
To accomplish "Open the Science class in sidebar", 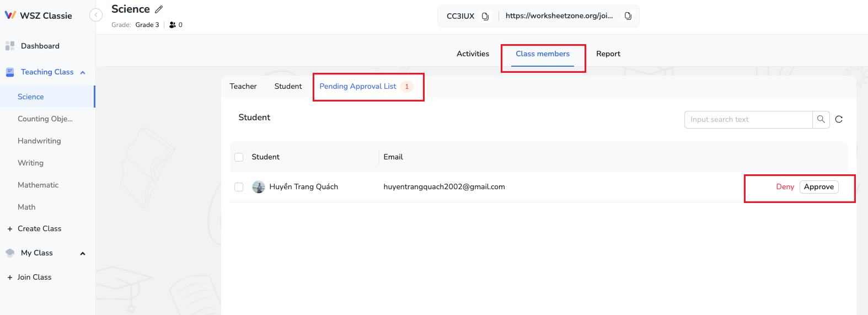I will tap(31, 97).
